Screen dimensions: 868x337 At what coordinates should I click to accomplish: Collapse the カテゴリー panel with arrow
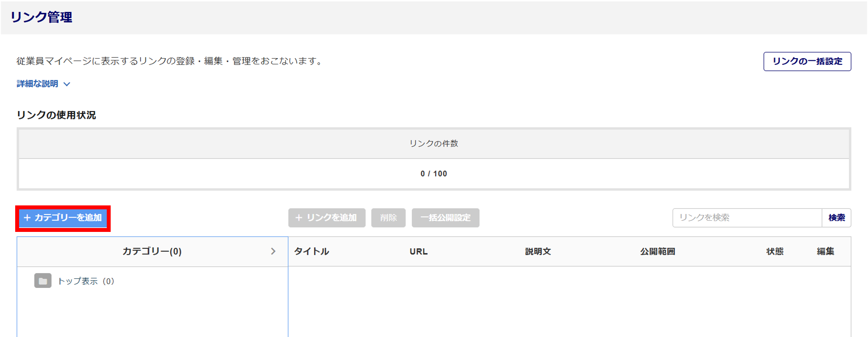point(273,251)
